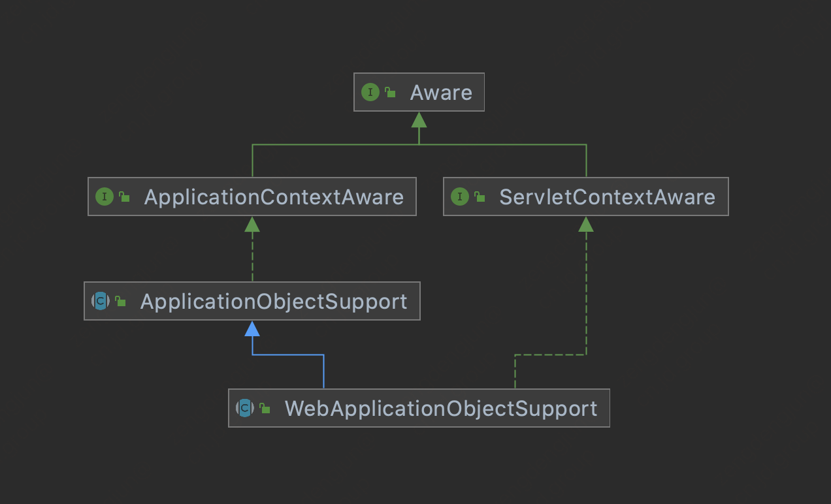Select the ApplicationObjectSupport node label
This screenshot has width=831, height=504.
274,302
